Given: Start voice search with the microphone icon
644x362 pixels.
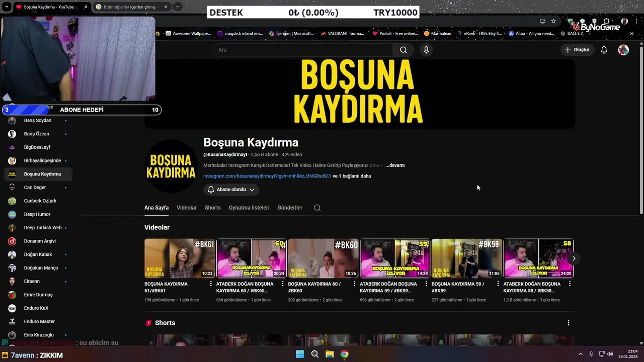Looking at the screenshot, I should [426, 50].
